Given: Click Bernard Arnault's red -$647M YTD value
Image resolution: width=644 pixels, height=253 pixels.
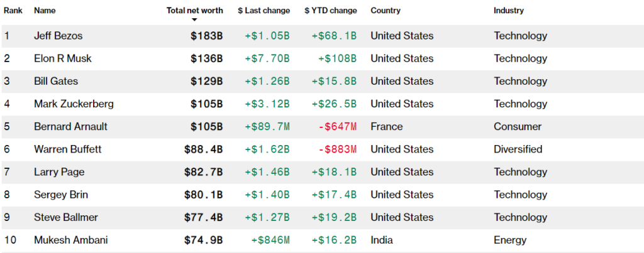Looking at the screenshot, I should [x=336, y=126].
